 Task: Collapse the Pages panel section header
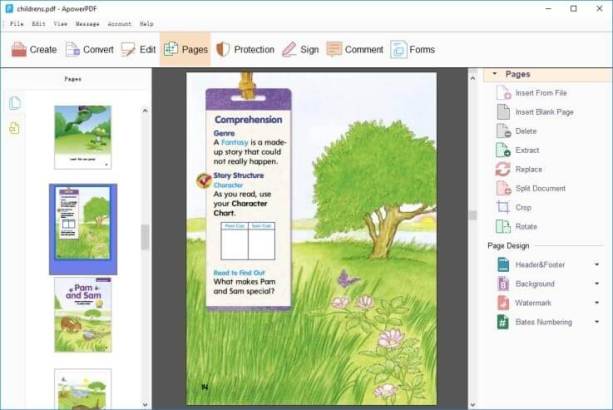click(x=548, y=74)
